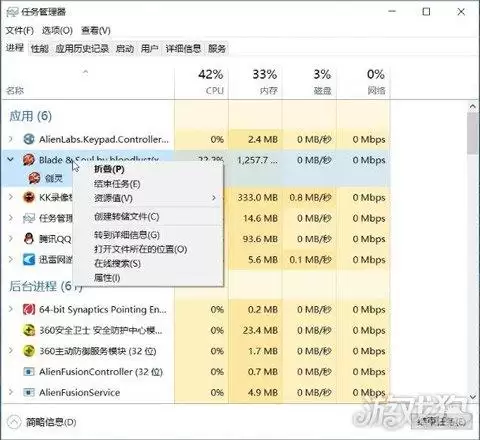Click the 64-bit Synaptics Pointing icon
The height and width of the screenshot is (440, 480).
coord(29,310)
